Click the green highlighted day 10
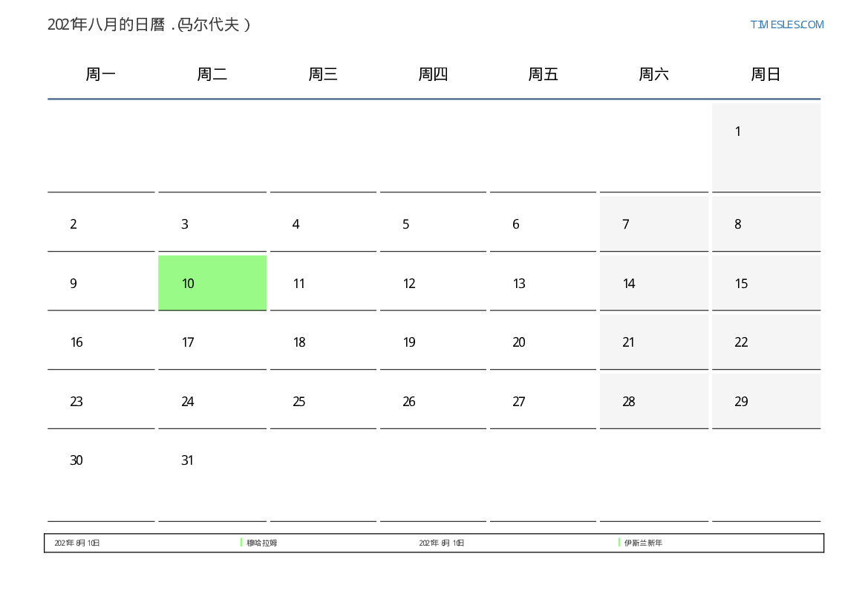 point(212,283)
